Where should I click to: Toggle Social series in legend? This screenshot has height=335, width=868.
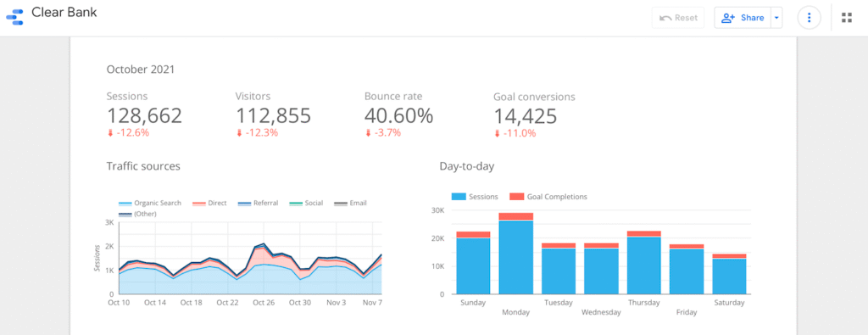point(305,204)
